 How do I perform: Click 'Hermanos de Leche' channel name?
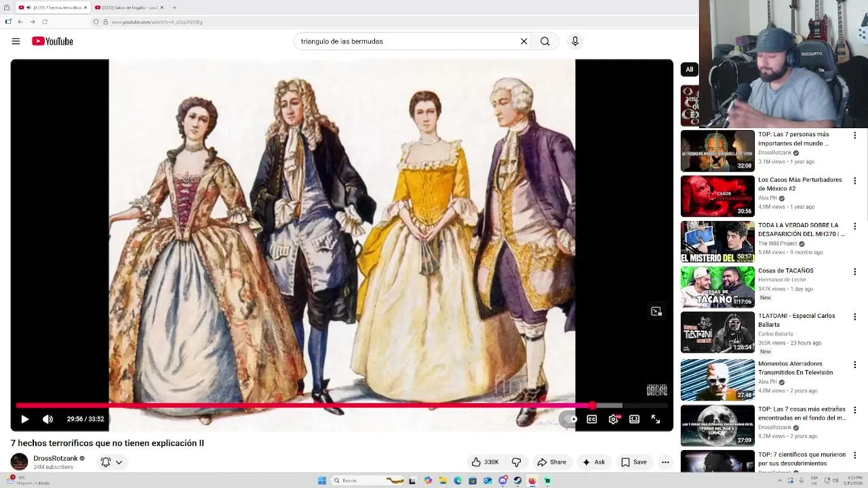point(782,279)
